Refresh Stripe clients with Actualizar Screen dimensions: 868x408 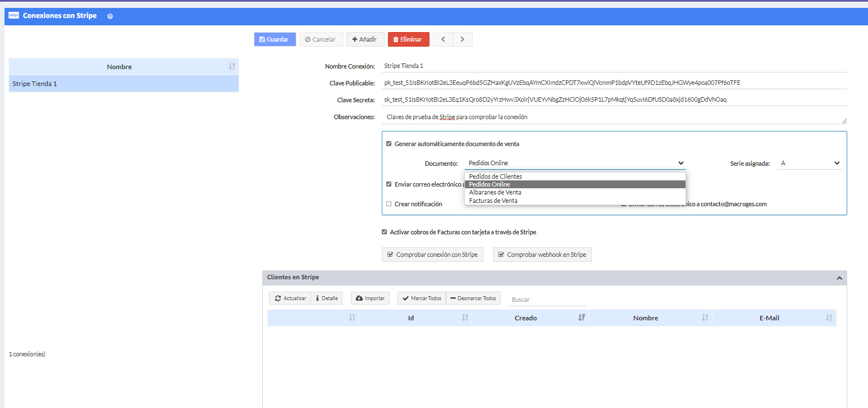pos(290,298)
